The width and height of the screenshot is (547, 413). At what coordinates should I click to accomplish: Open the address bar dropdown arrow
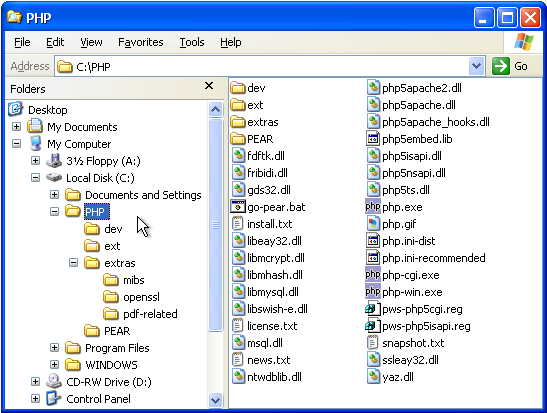(476, 66)
